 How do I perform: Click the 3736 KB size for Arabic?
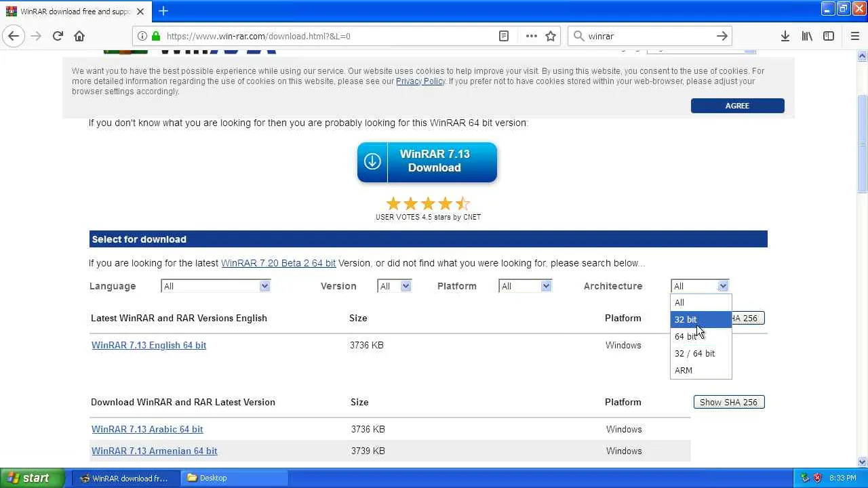(x=368, y=429)
